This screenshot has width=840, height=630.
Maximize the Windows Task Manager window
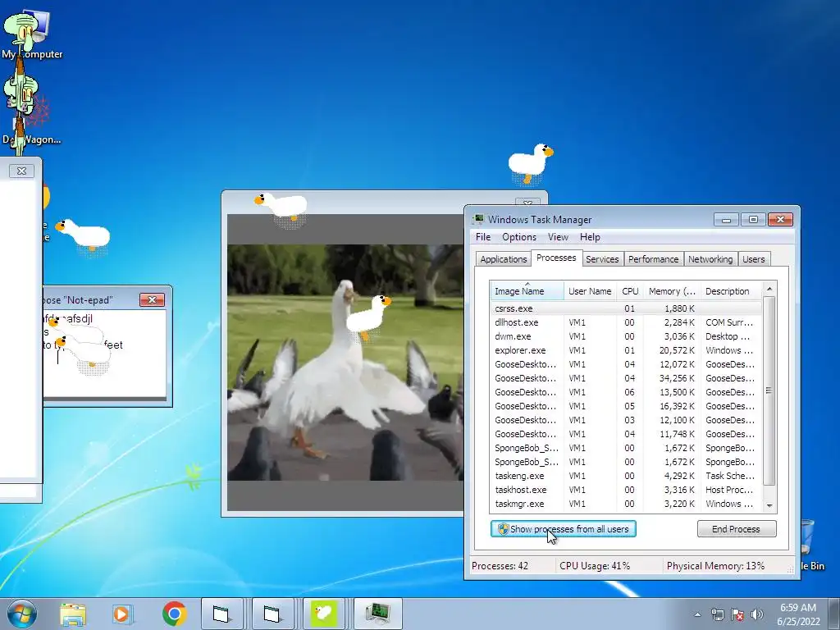point(753,220)
